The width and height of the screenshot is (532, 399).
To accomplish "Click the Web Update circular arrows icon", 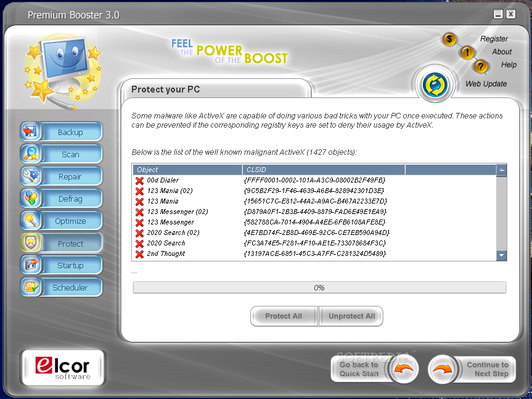I will coord(435,84).
